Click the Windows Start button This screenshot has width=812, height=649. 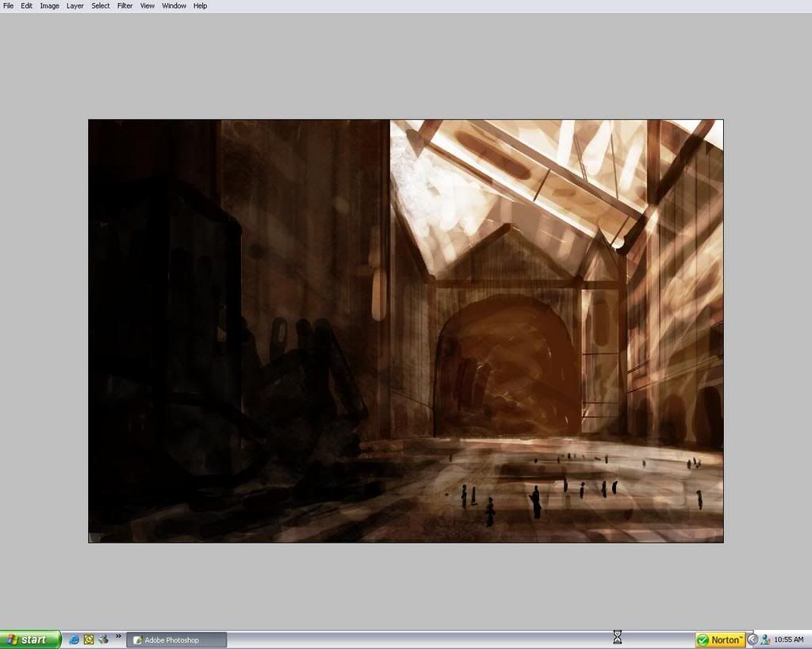29,639
